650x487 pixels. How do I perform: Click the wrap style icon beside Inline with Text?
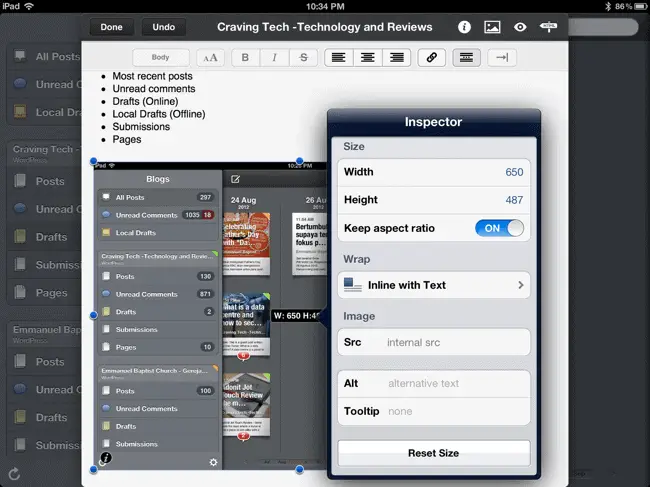353,285
